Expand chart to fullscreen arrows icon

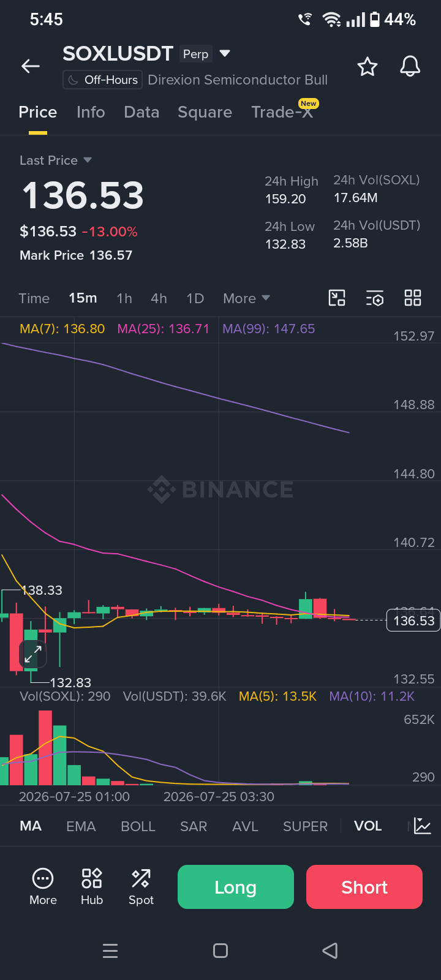point(33,654)
